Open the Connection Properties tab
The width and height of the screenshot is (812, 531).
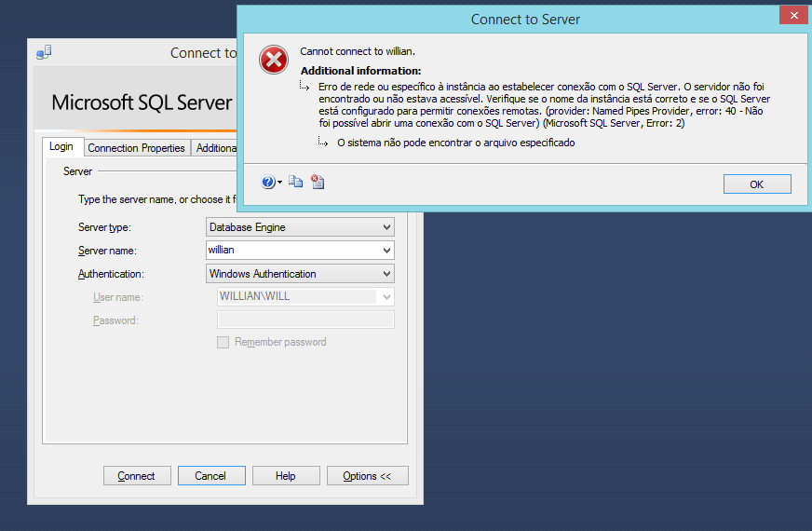pos(137,148)
